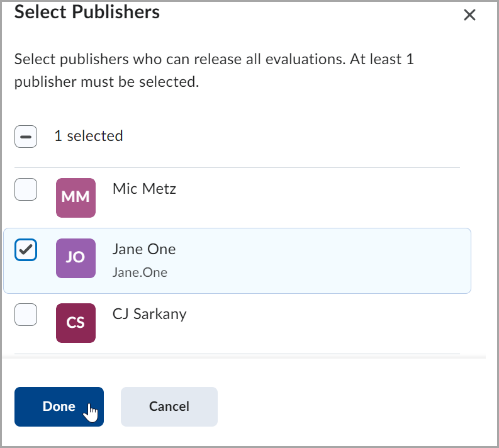Check the CJ Sarkany checkbox
Image resolution: width=499 pixels, height=448 pixels.
[26, 314]
